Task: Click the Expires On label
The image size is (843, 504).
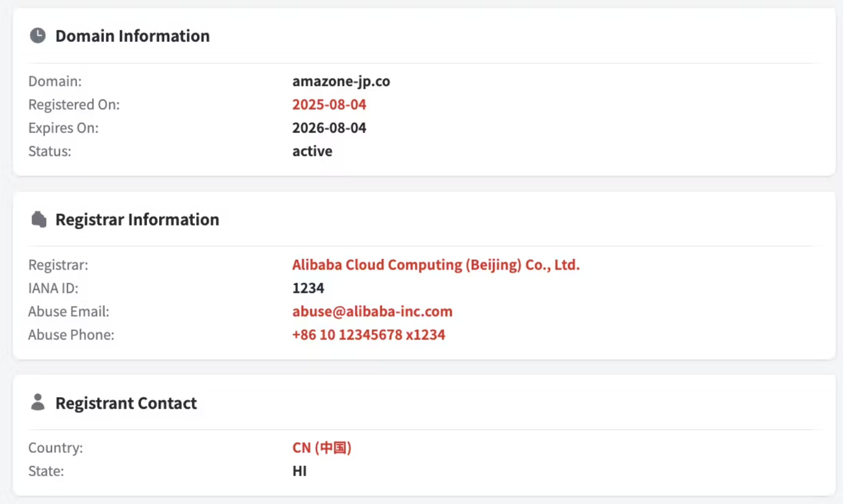Action: [x=63, y=128]
